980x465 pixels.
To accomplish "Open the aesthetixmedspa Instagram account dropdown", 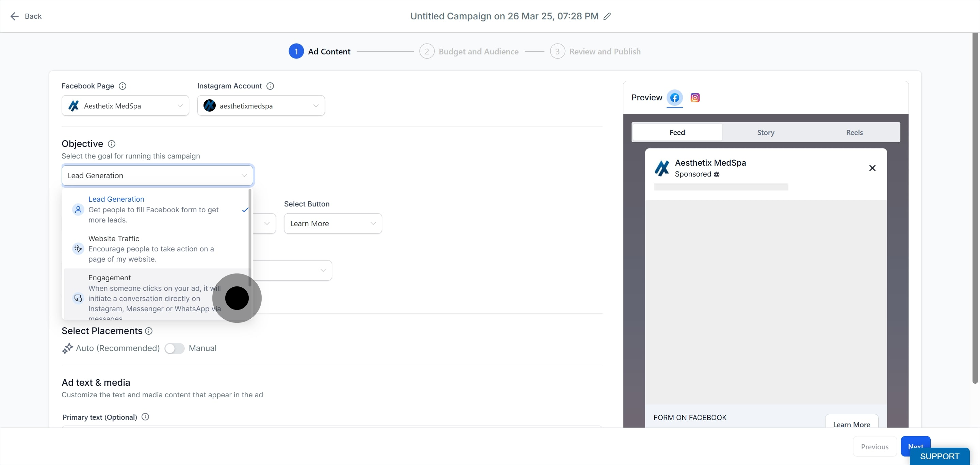I will pos(261,106).
